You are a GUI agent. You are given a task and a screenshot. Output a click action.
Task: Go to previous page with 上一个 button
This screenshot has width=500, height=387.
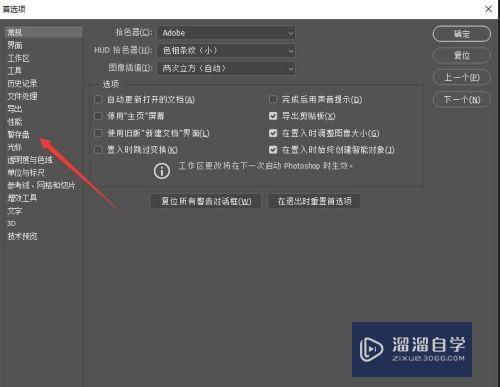tap(462, 77)
